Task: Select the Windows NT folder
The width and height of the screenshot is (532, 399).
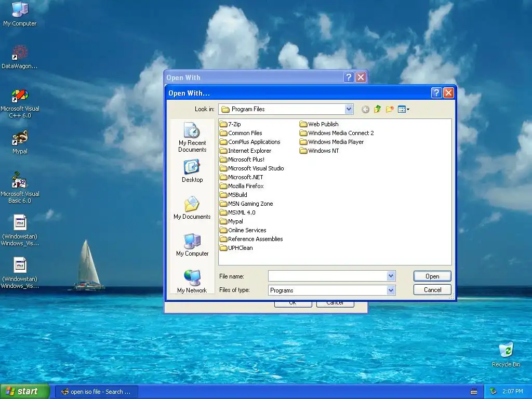Action: pyautogui.click(x=320, y=151)
